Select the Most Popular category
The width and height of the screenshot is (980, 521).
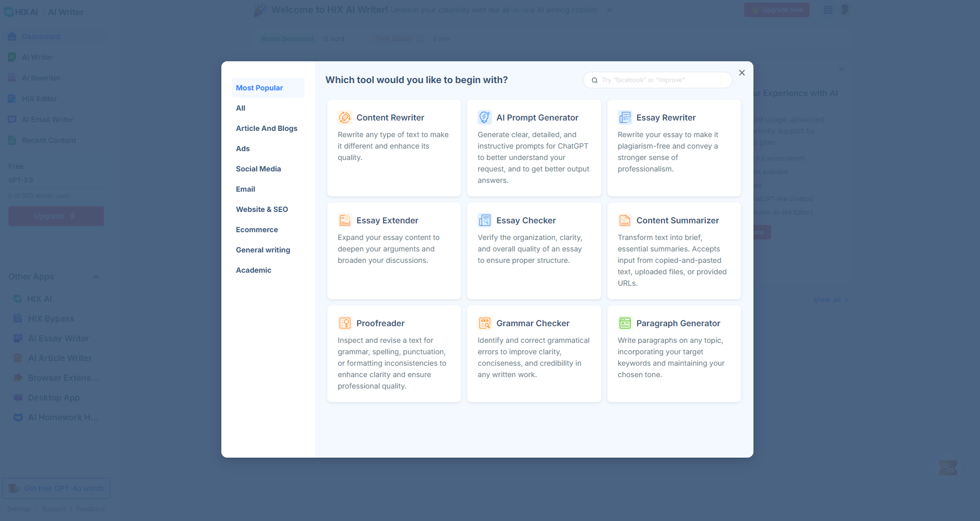(268, 88)
